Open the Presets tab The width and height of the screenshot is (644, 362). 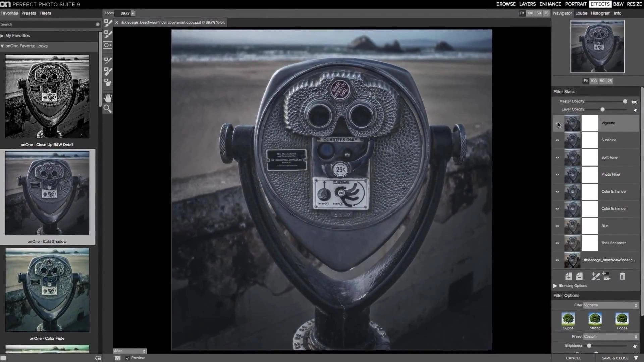point(29,13)
